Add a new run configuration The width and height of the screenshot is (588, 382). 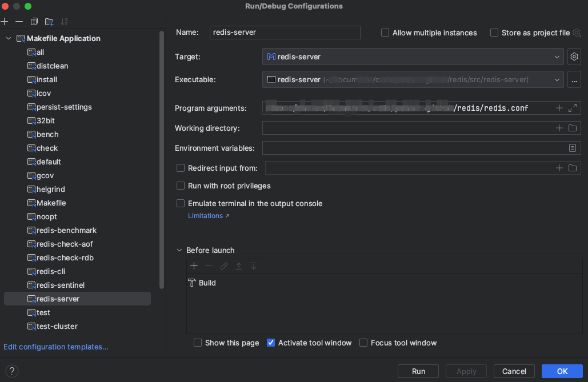(5, 22)
